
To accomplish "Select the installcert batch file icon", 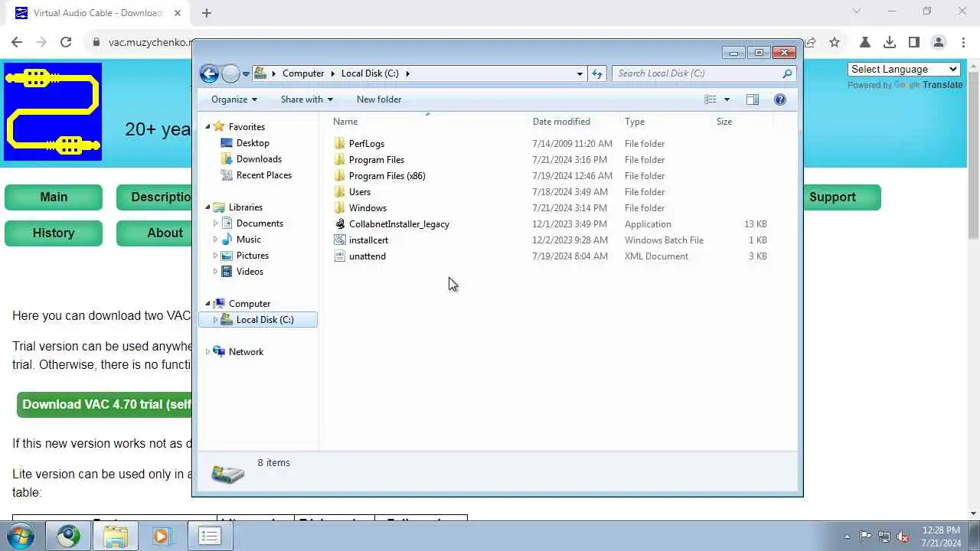I will (340, 240).
